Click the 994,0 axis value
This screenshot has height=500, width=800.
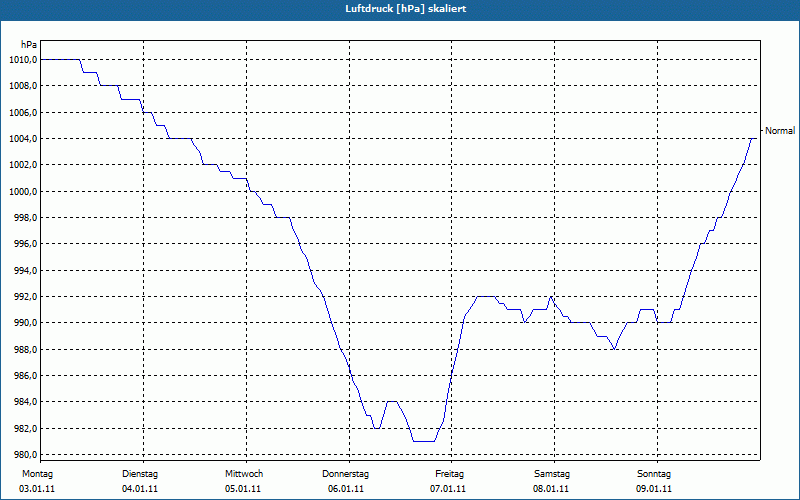click(25, 270)
